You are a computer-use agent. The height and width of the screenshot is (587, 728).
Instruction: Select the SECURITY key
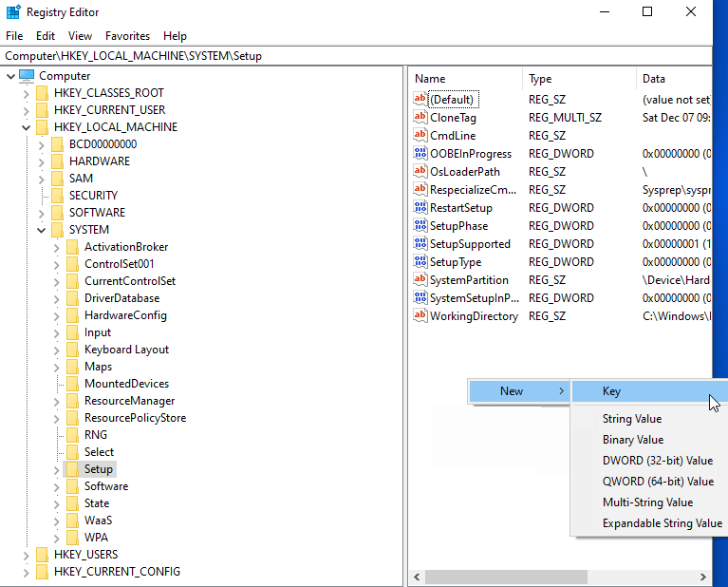click(93, 196)
